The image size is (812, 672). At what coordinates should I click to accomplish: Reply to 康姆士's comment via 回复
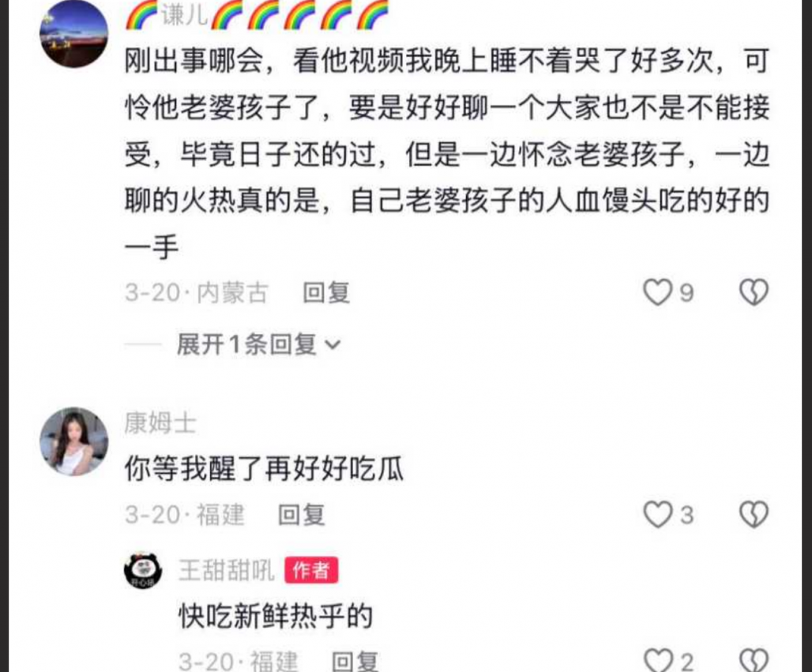pos(302,515)
